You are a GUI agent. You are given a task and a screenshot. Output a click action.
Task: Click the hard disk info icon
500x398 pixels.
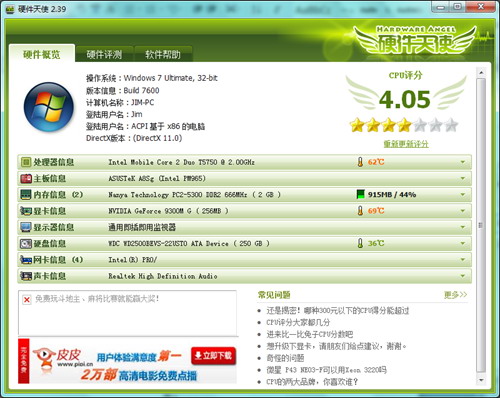tap(26, 244)
